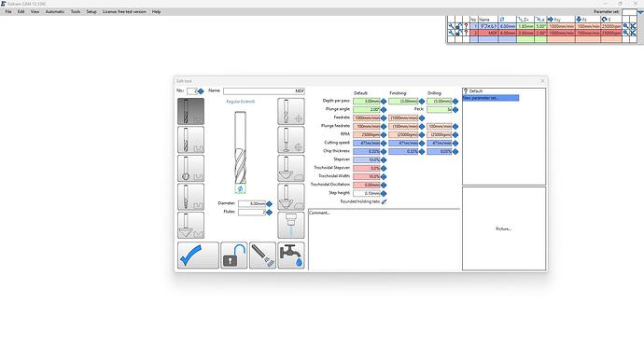
Task: Click blue diamond next to Trochoidal Oscillation
Action: (384, 185)
